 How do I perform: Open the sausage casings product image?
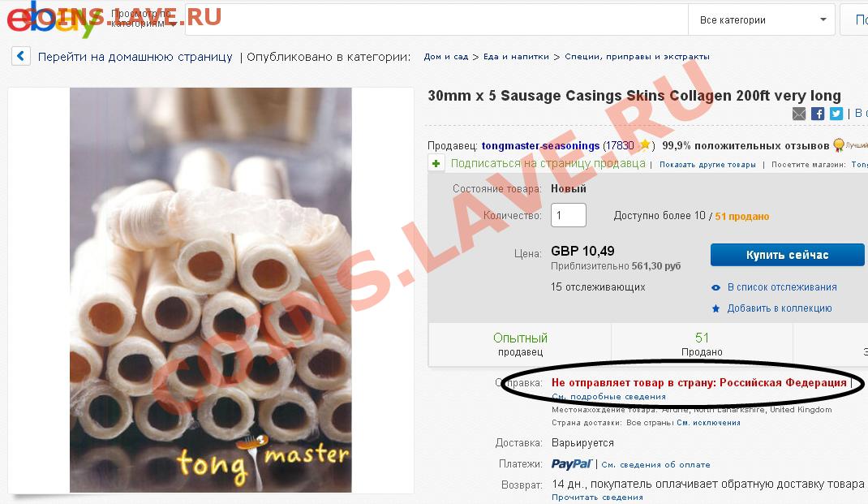210,290
